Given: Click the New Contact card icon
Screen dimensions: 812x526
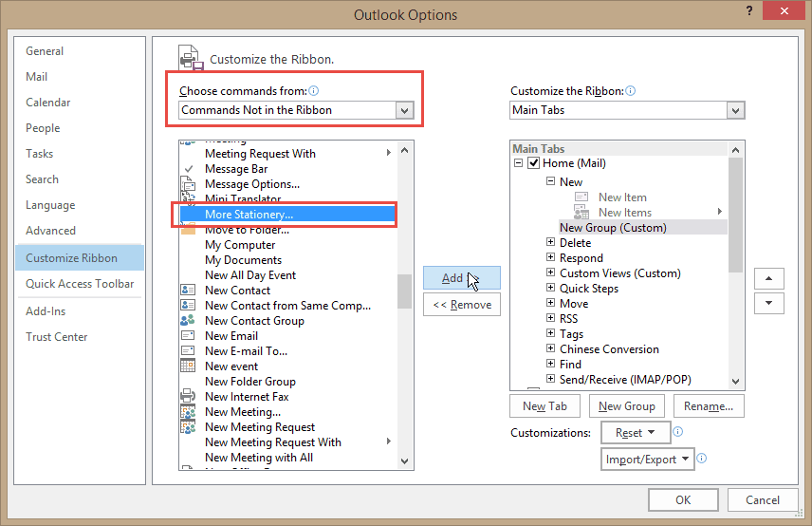Looking at the screenshot, I should click(188, 291).
